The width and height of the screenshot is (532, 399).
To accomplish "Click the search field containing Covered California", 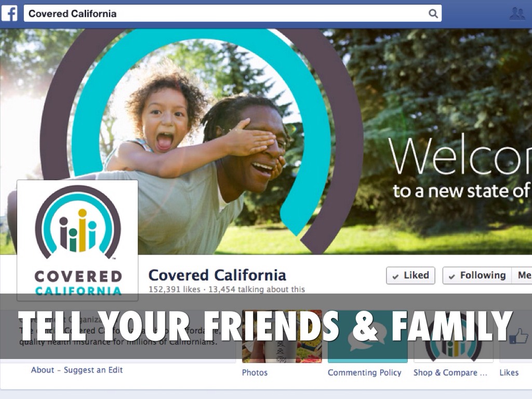I will pos(232,14).
